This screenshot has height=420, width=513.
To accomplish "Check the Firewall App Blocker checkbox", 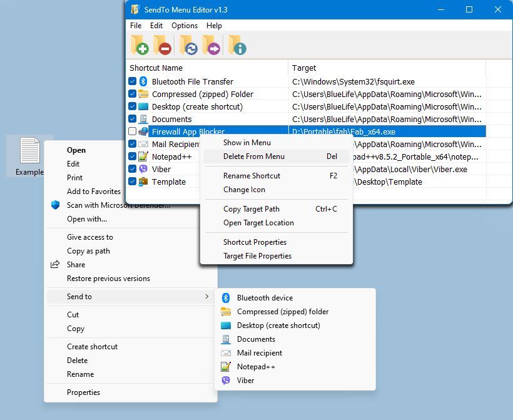I will point(132,131).
